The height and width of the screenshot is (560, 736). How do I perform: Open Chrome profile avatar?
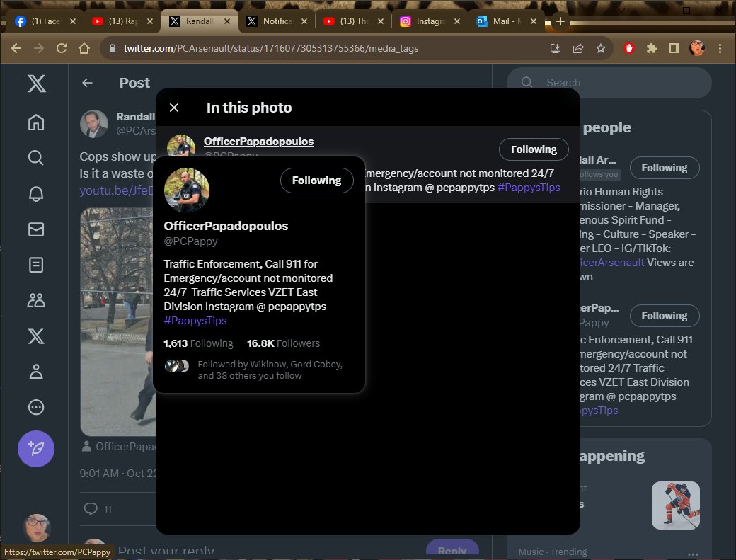[x=697, y=48]
